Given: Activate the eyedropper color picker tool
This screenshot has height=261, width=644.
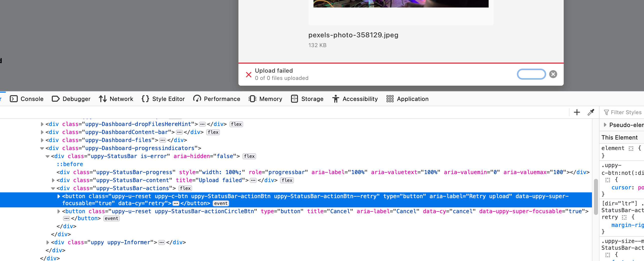Looking at the screenshot, I should tap(591, 112).
